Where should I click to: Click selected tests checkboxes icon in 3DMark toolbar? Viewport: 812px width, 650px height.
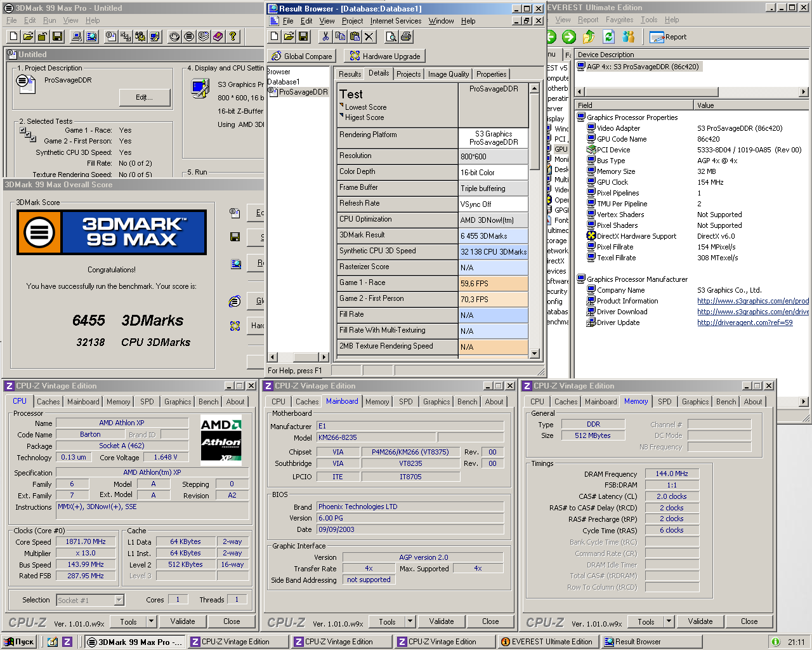[x=126, y=37]
